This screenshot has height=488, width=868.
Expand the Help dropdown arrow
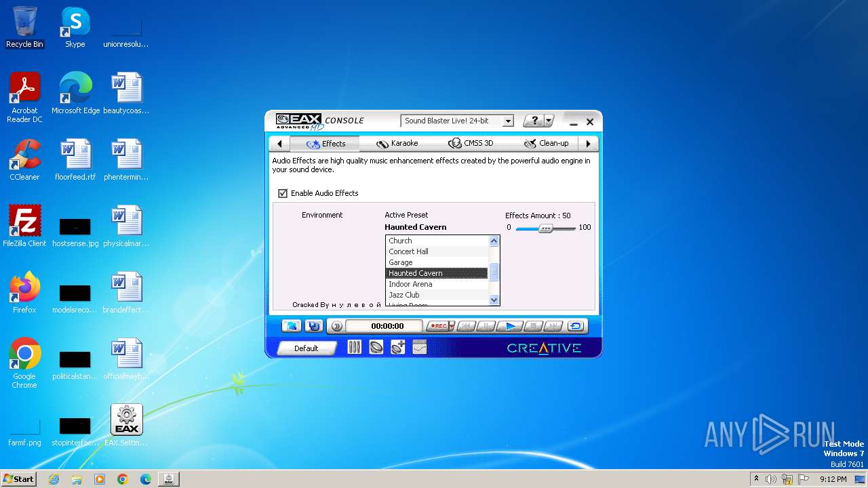pos(549,121)
